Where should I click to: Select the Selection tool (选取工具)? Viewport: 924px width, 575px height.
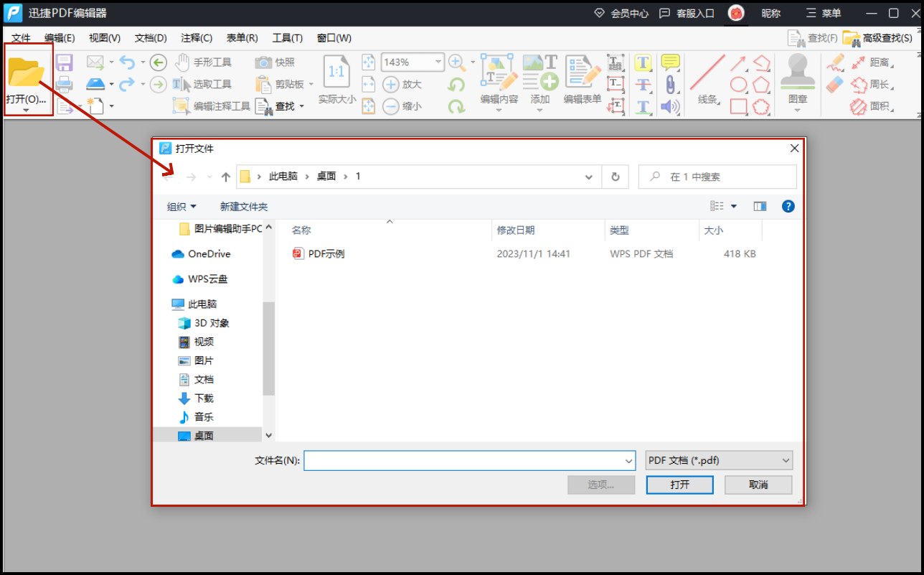pyautogui.click(x=202, y=84)
